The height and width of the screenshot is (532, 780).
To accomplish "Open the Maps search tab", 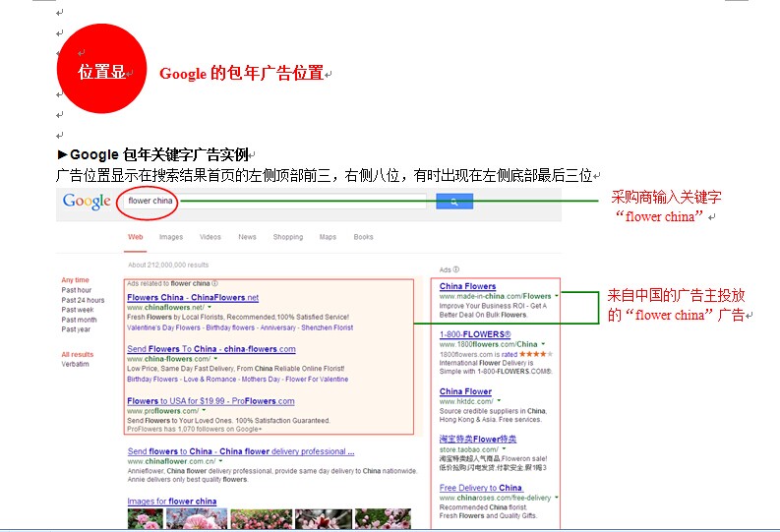I will click(328, 237).
